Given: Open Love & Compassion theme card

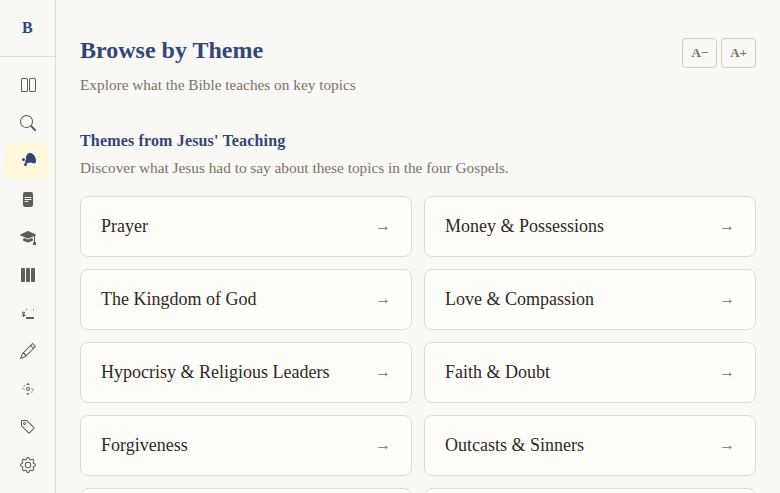Looking at the screenshot, I should click(589, 299).
